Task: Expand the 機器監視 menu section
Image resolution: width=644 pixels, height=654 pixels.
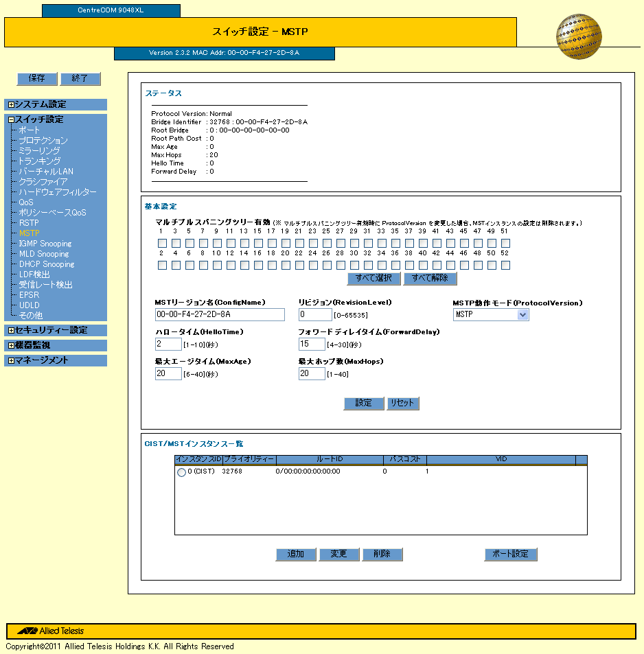Action: 11,345
